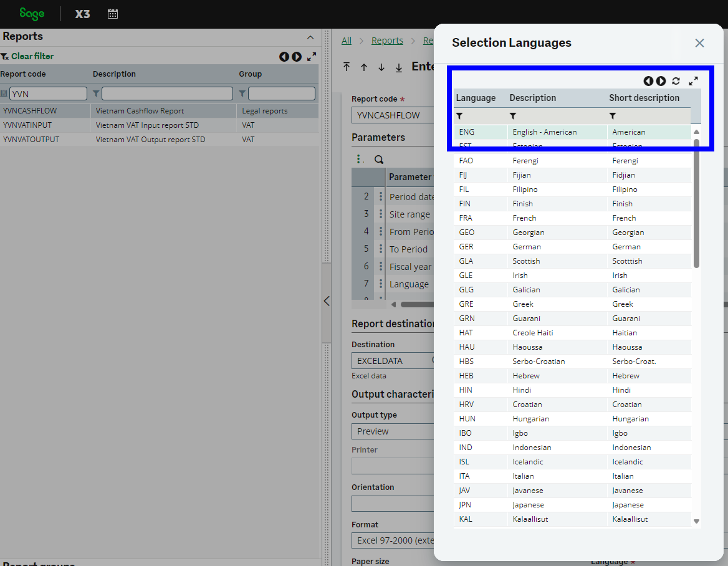
Task: Click the Language column filter icon
Action: pyautogui.click(x=459, y=116)
